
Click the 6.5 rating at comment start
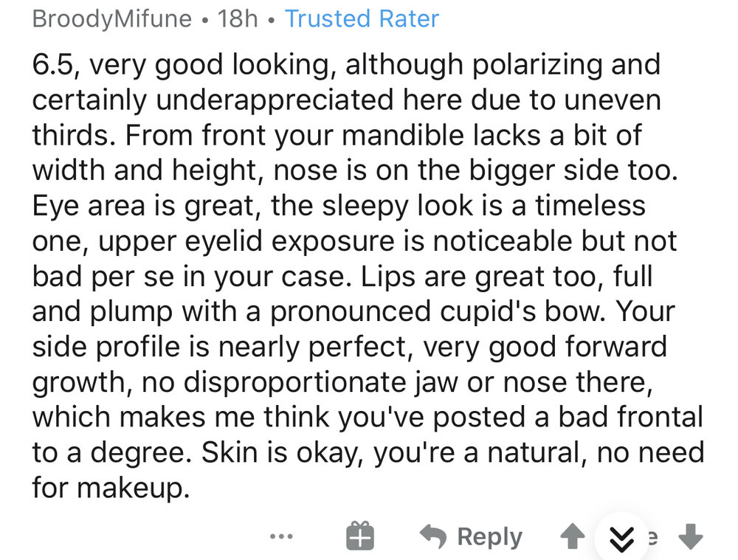pos(52,66)
